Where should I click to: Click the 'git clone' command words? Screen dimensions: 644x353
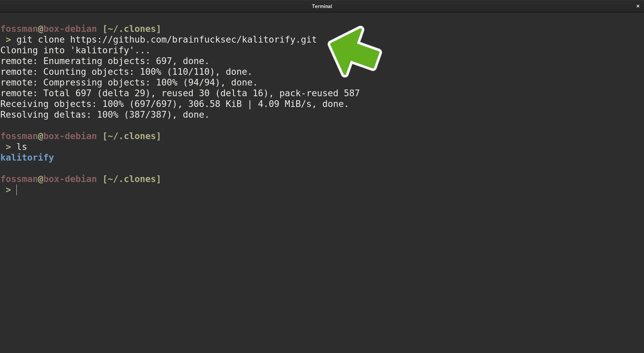tap(40, 40)
